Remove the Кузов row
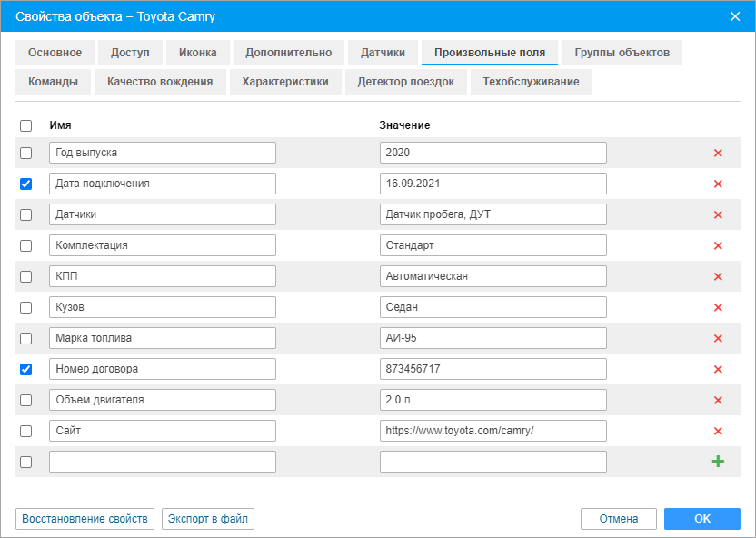The width and height of the screenshot is (756, 538). 718,307
